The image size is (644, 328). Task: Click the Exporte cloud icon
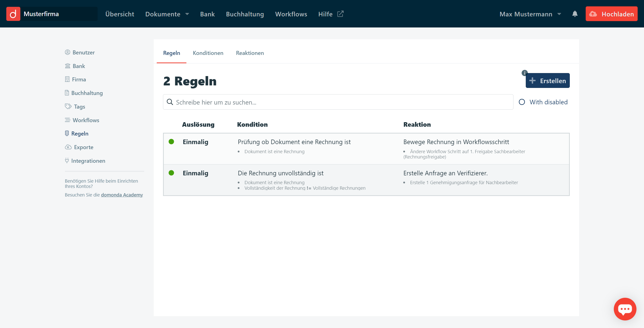(x=68, y=147)
